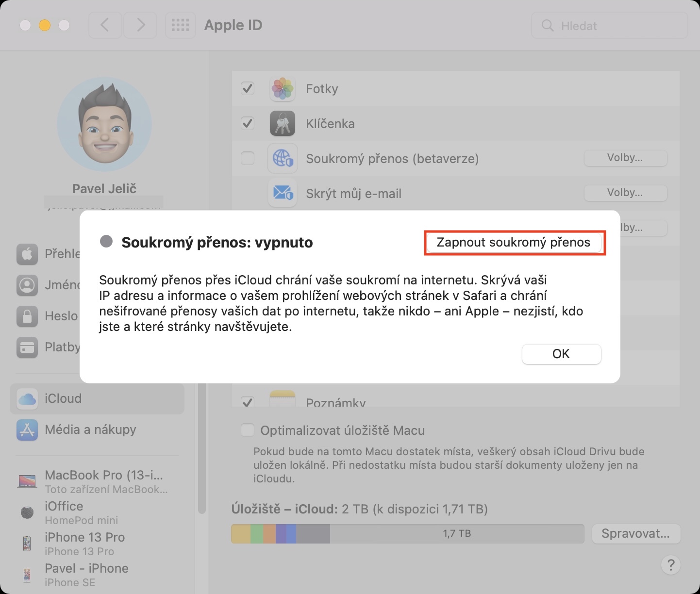Click the iCloud storage usage bar

click(408, 534)
